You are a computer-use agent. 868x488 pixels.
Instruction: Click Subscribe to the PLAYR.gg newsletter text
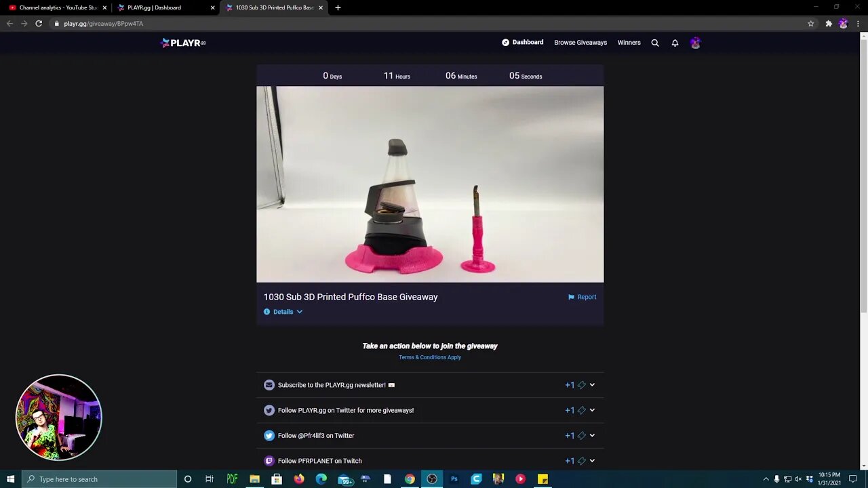(x=332, y=385)
